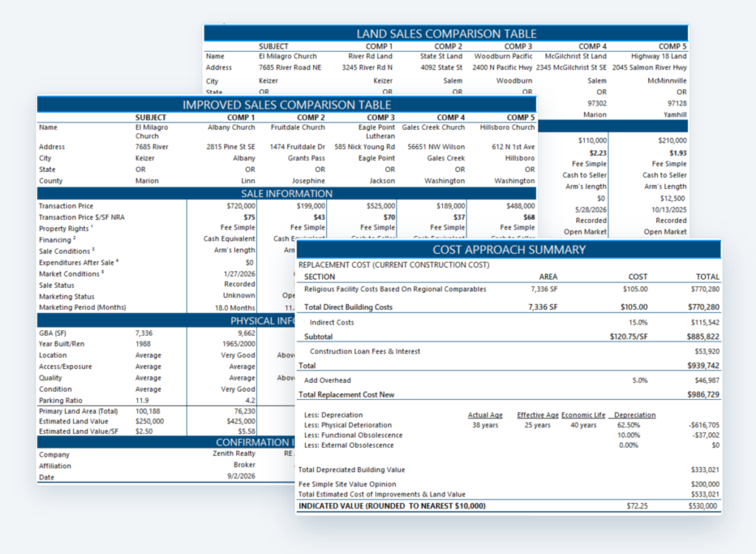
Task: Click depreciated building value '$333,021'
Action: pos(705,470)
